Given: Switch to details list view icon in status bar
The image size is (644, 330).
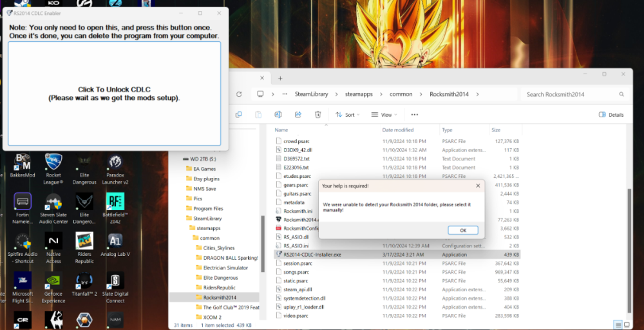Looking at the screenshot, I should coord(618,325).
